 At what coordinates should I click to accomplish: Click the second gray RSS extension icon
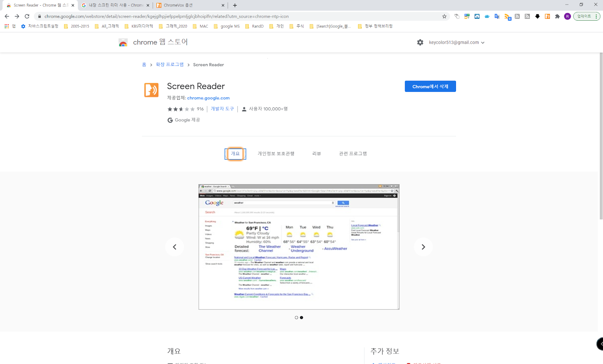pyautogui.click(x=527, y=16)
